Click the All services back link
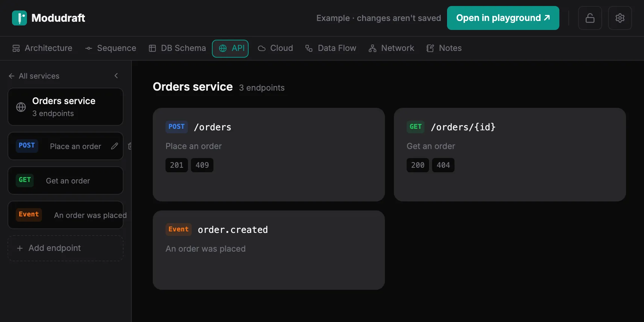Screen dimensions: 644x322 tap(34, 76)
